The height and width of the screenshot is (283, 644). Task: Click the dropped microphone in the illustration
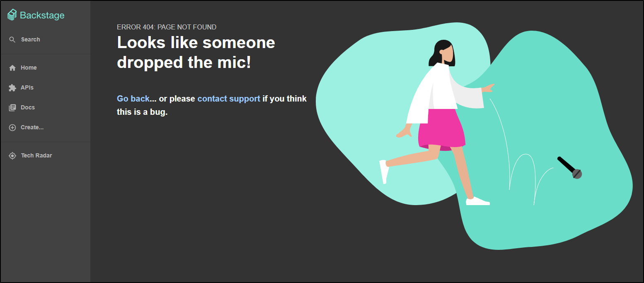570,168
